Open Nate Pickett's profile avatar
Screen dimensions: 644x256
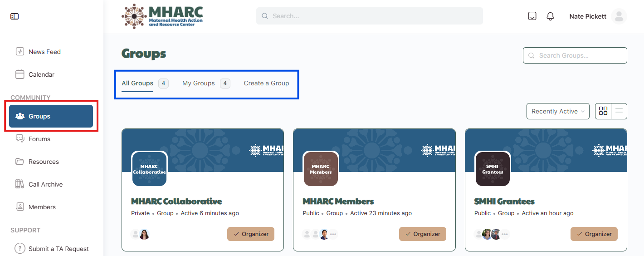(x=619, y=16)
